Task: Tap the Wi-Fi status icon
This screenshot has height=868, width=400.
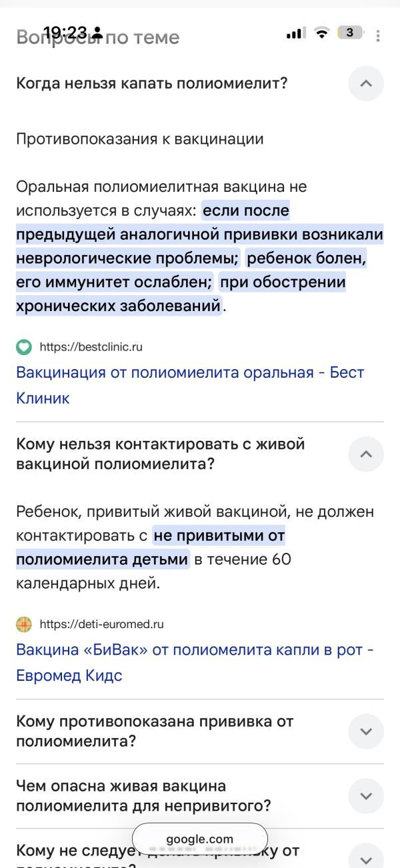Action: click(322, 33)
